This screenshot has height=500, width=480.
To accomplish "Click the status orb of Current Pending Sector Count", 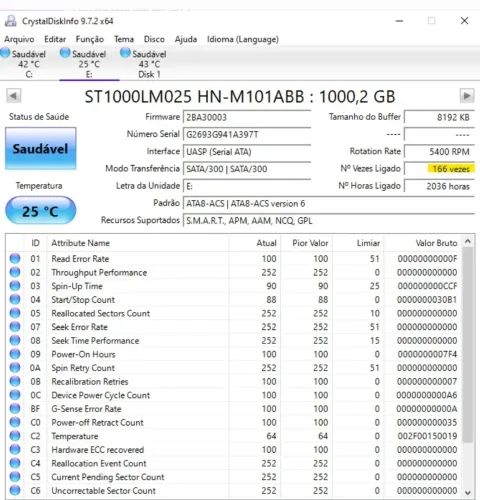I will [x=15, y=477].
